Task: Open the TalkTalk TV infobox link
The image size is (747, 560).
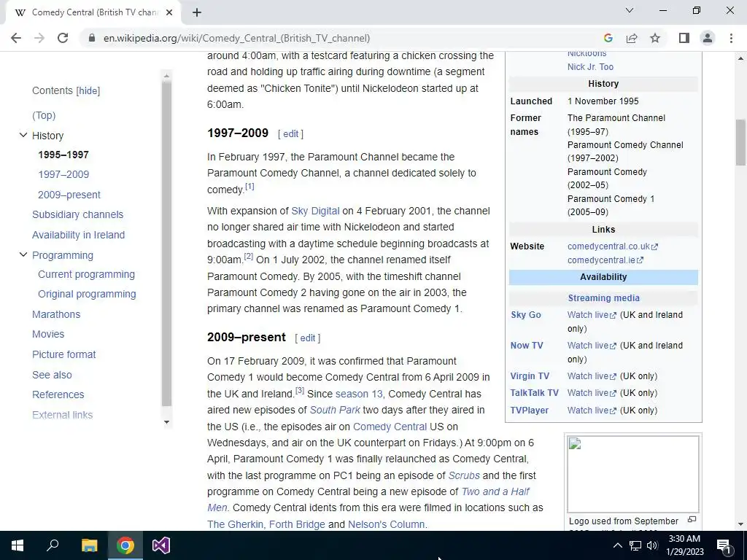Action: pos(534,393)
